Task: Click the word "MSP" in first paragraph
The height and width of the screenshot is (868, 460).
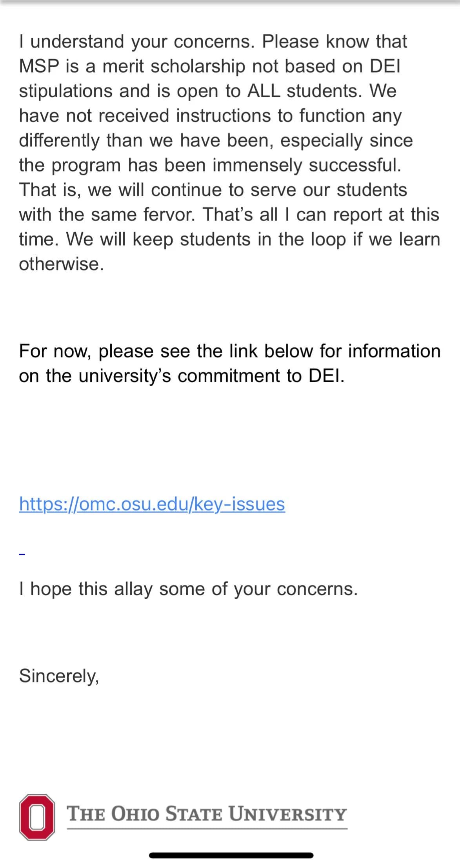Action: [39, 66]
